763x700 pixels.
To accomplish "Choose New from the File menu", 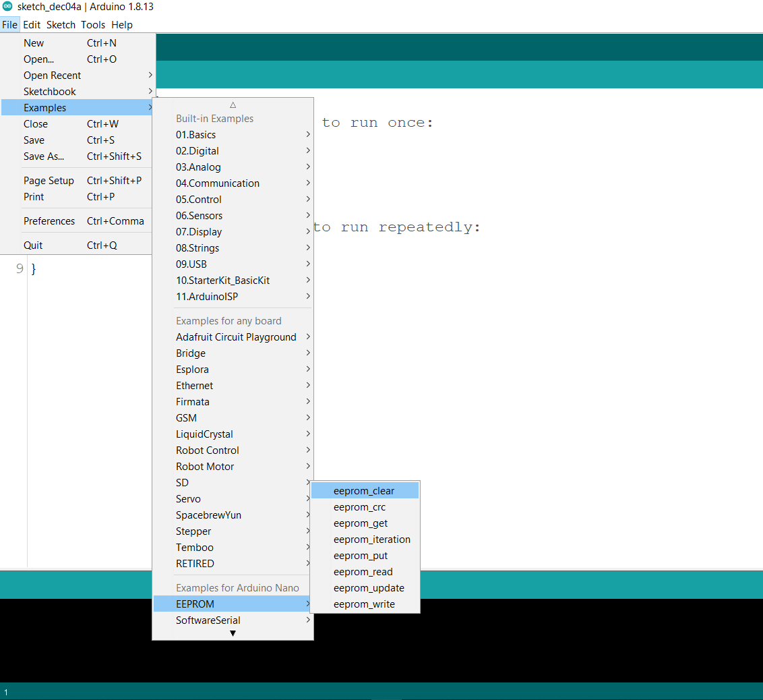I will tap(77, 43).
